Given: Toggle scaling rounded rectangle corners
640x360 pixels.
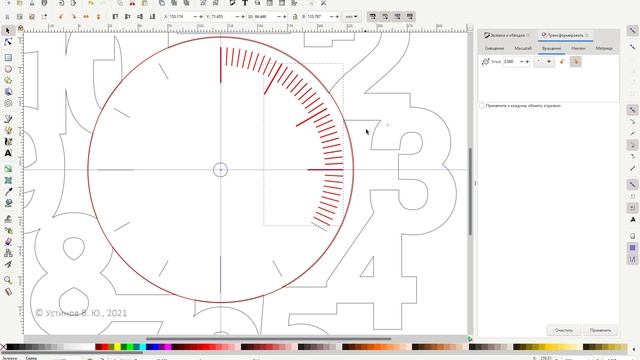Looking at the screenshot, I should tap(385, 17).
